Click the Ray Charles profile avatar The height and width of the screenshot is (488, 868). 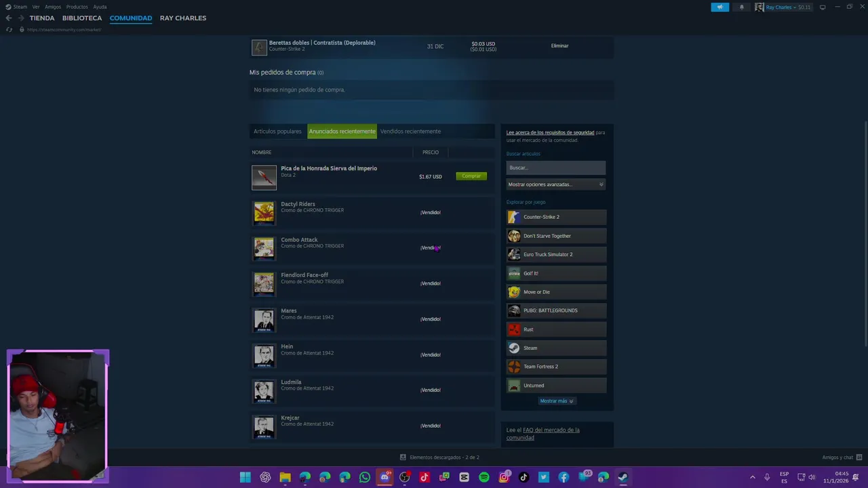(759, 7)
